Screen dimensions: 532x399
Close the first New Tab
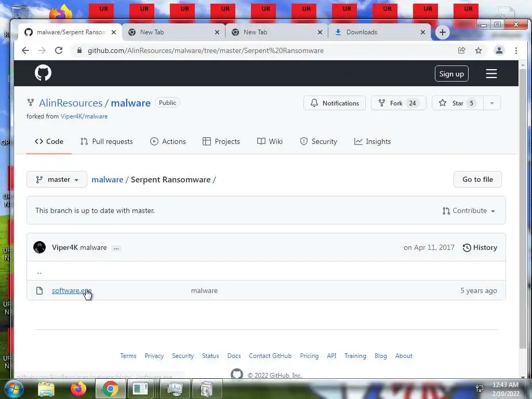217,32
